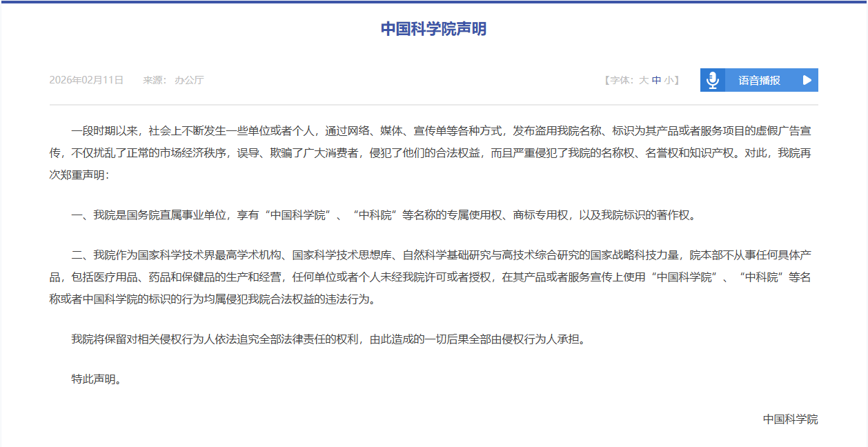This screenshot has width=868, height=447.
Task: Click the 语音播报 button label
Action: pyautogui.click(x=759, y=80)
